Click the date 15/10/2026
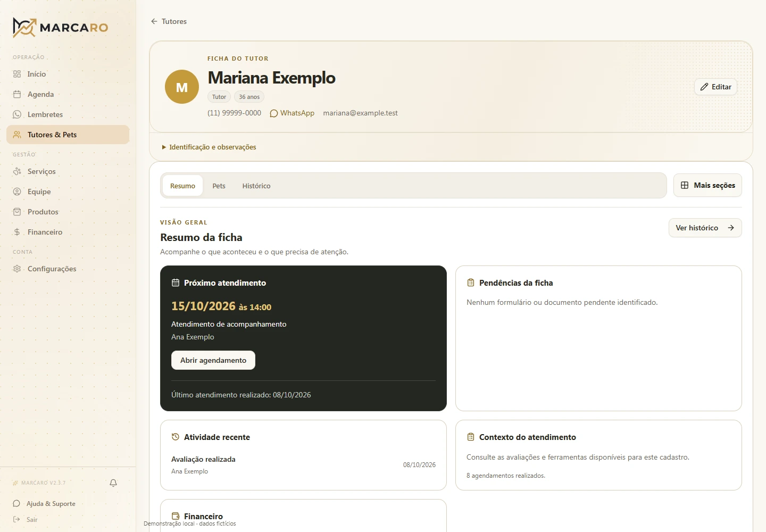This screenshot has width=766, height=532. tap(203, 306)
